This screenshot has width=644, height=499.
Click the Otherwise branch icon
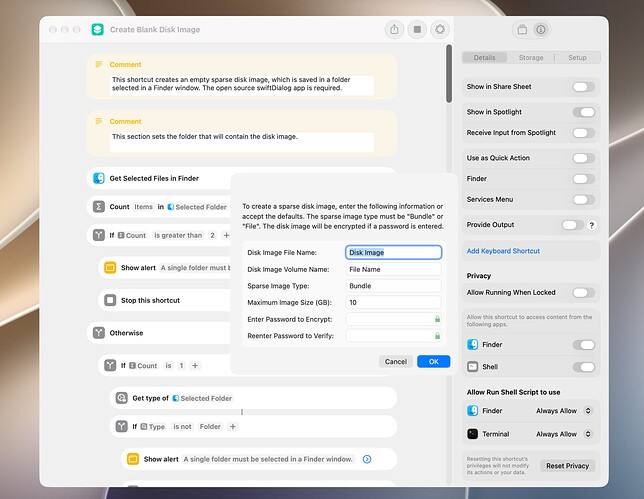click(99, 333)
